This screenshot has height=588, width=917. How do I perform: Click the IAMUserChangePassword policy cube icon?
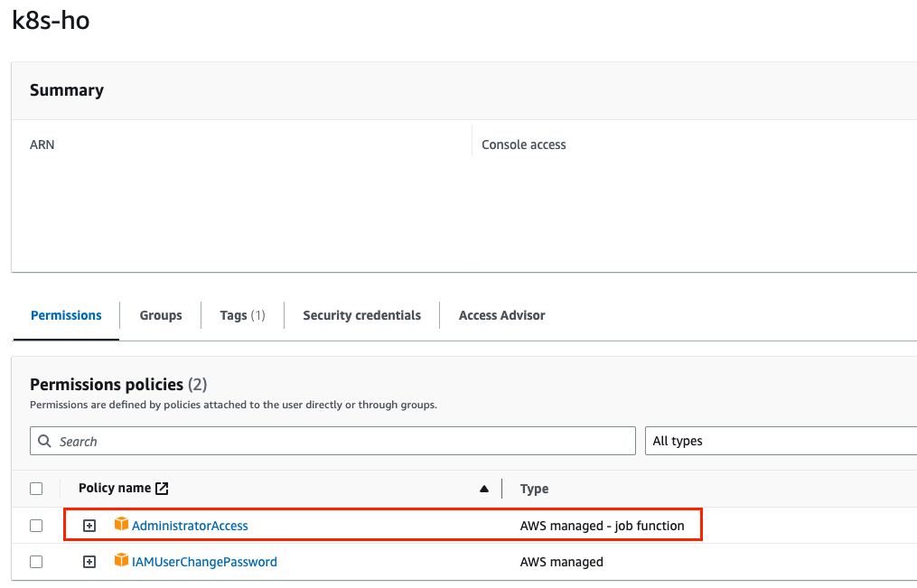click(121, 560)
